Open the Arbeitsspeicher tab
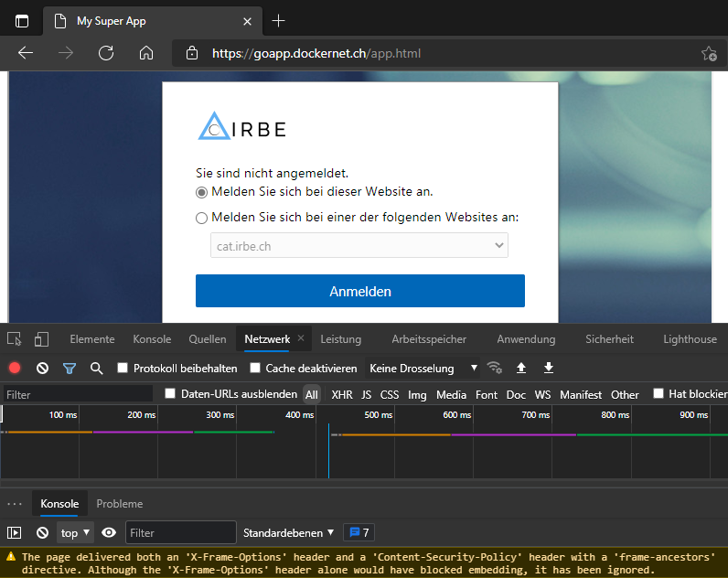This screenshot has width=728, height=578. (x=429, y=339)
